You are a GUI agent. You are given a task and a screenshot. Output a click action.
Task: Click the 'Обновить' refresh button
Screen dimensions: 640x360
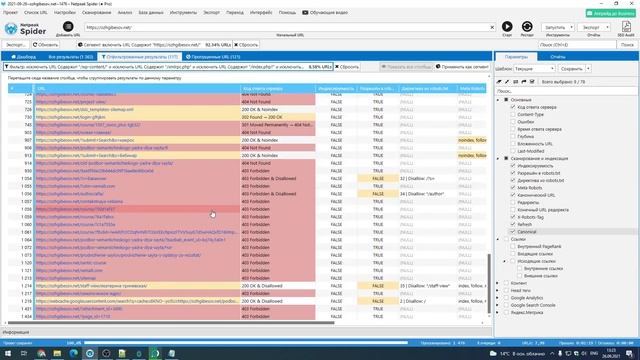point(46,45)
